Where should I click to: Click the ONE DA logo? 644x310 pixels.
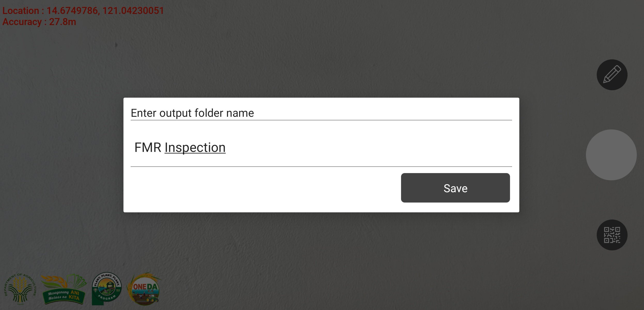(144, 289)
